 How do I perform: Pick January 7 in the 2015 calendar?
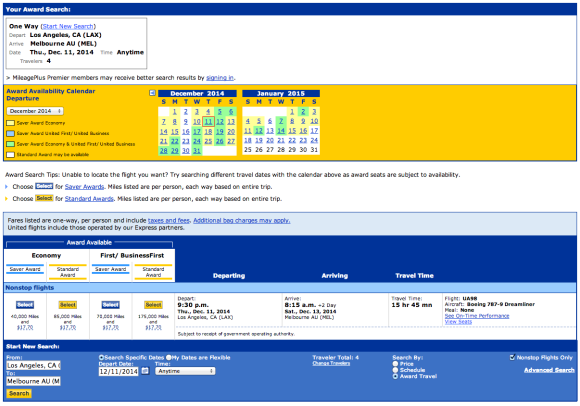coord(281,121)
